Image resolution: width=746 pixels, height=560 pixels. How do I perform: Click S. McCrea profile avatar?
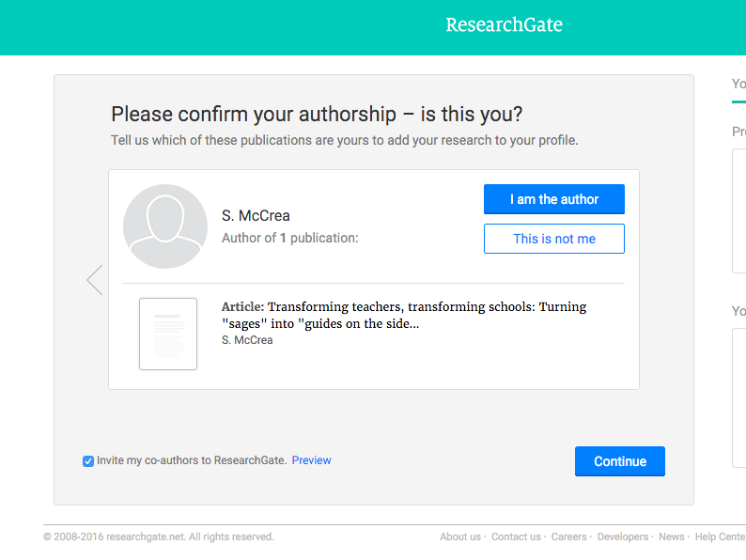click(165, 226)
